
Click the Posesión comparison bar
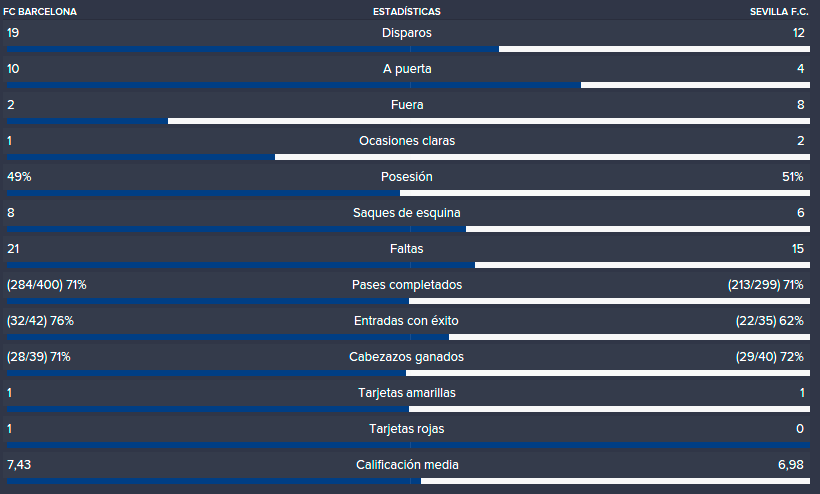point(408,193)
